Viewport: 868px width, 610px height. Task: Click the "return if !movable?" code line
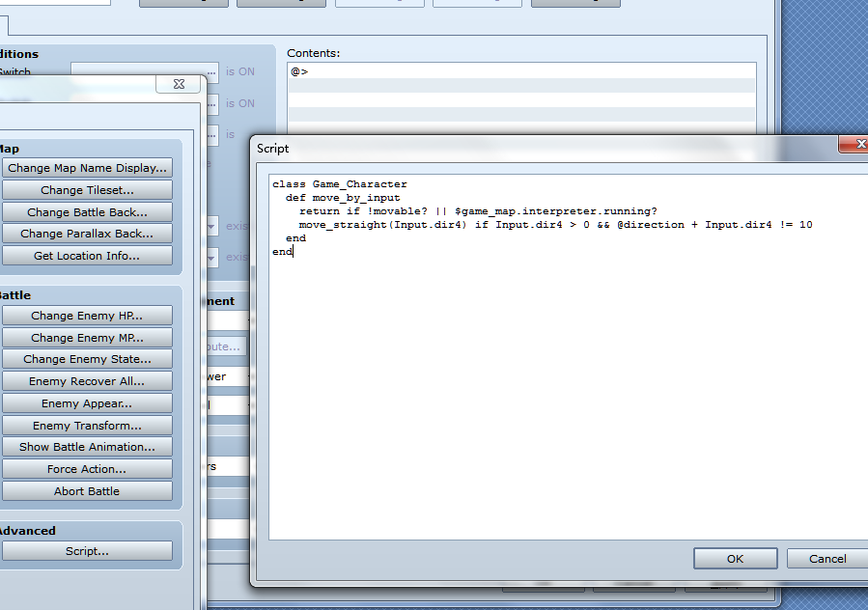pos(478,211)
